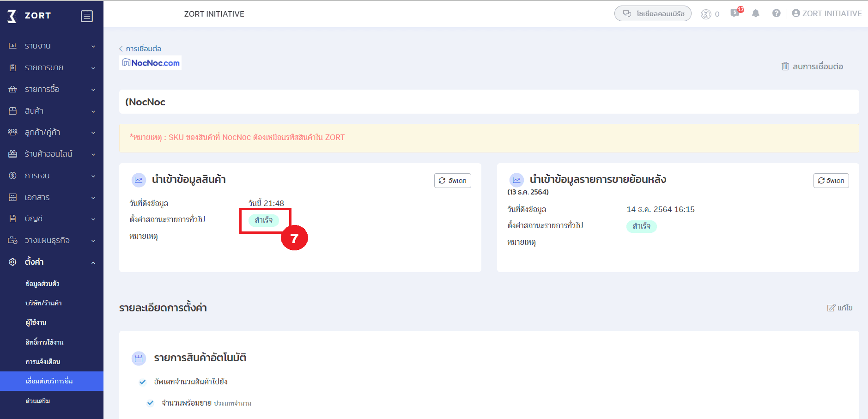
Task: Open the chat messages icon with badge 17
Action: click(735, 13)
